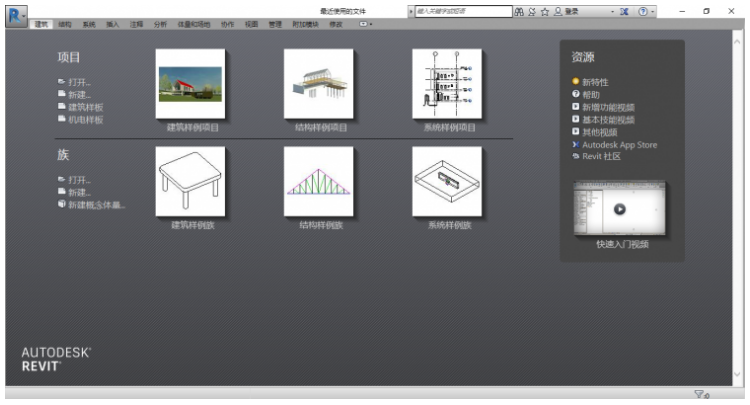This screenshot has width=750, height=405.
Task: Click the keyword search input field
Action: 458,11
